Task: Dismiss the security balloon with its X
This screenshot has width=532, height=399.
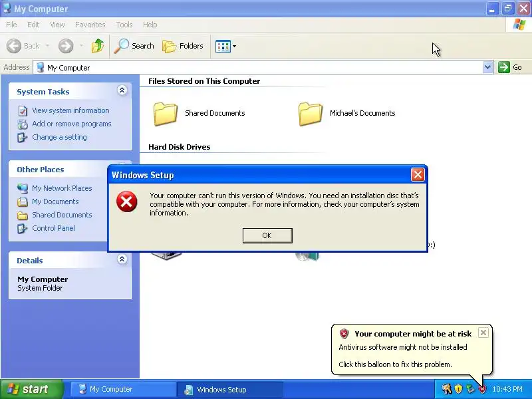Action: click(x=483, y=332)
